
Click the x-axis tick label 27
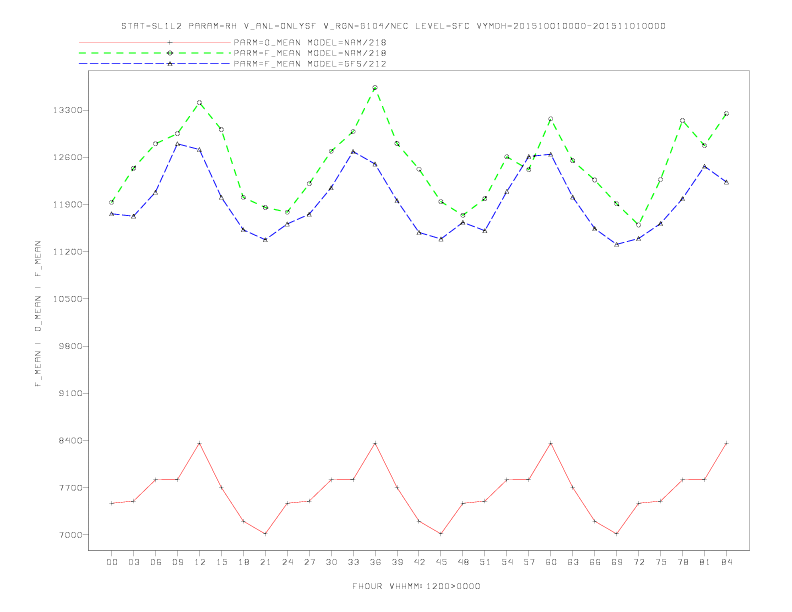click(x=309, y=562)
